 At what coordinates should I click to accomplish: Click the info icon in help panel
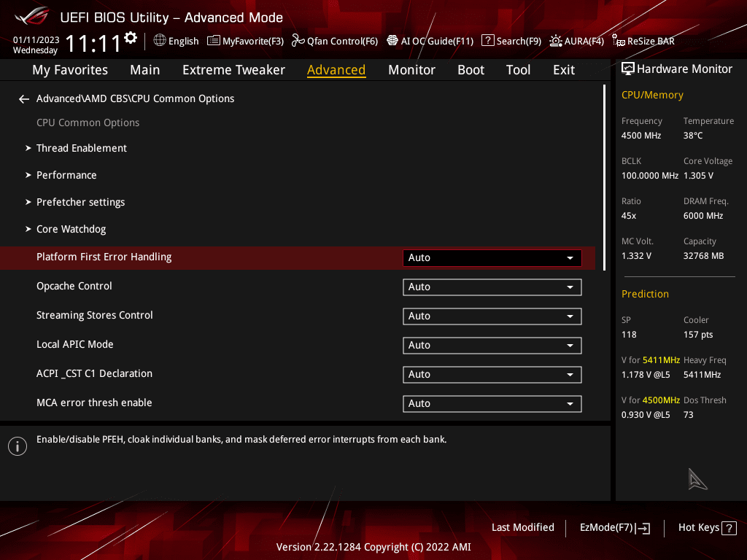(x=18, y=446)
